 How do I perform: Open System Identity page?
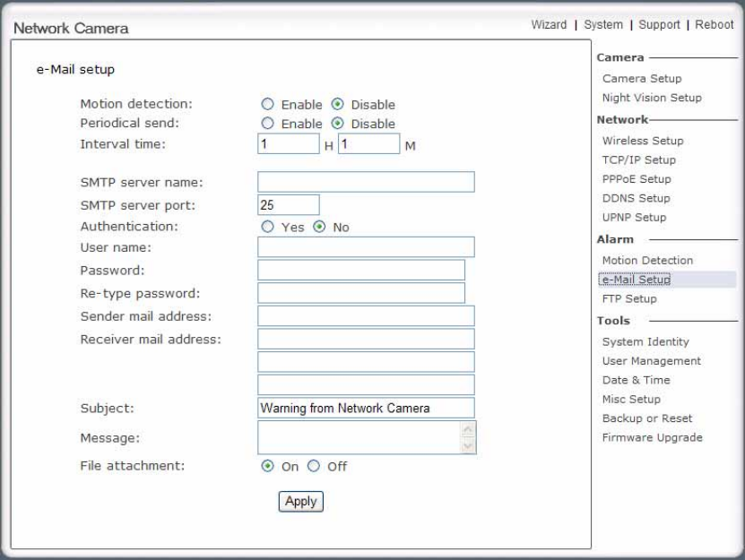(645, 341)
